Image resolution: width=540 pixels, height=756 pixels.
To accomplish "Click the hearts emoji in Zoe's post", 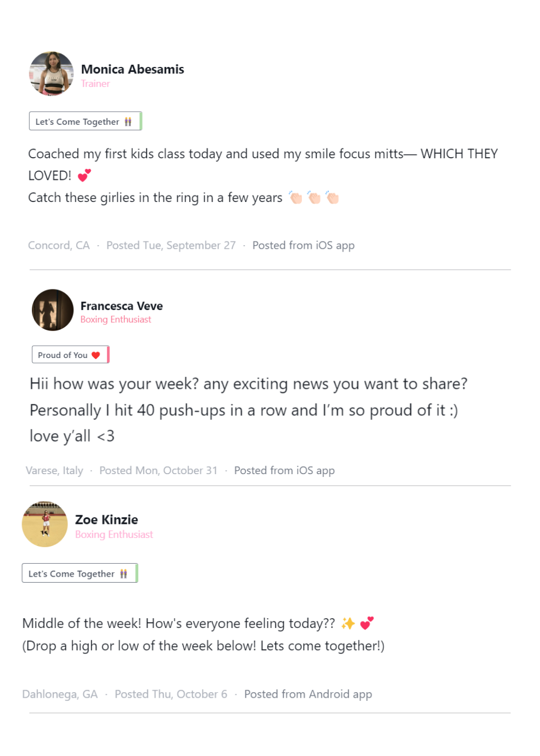I will pos(367,624).
